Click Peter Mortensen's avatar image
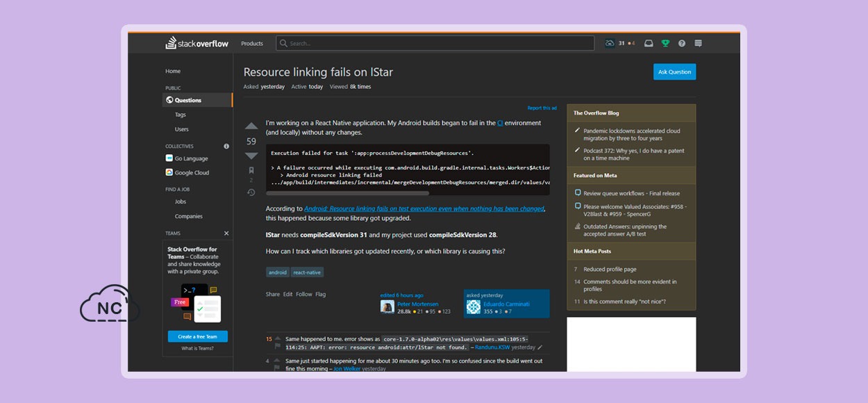Image resolution: width=868 pixels, height=403 pixels. point(387,307)
